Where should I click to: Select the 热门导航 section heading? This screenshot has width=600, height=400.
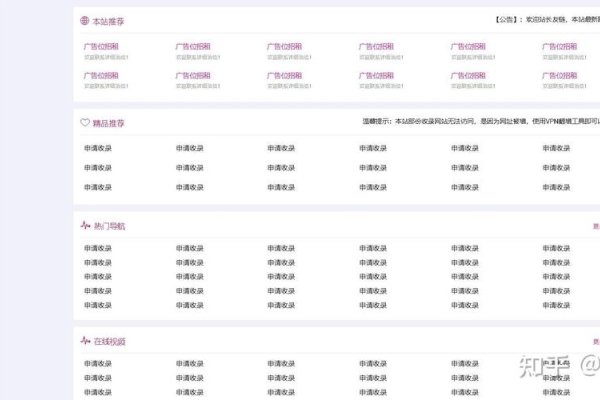click(x=110, y=226)
